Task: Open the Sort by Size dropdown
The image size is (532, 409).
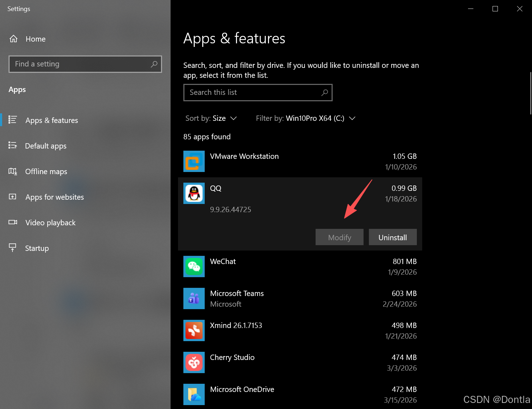Action: 211,118
